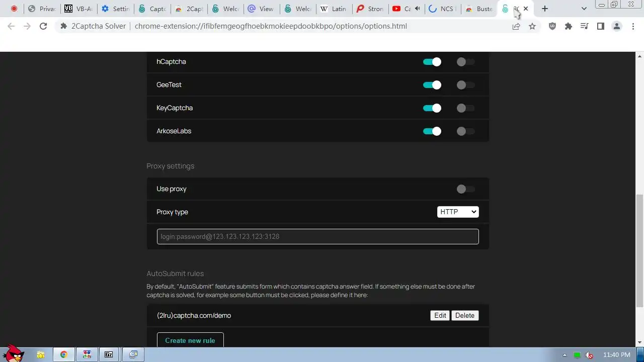644x362 pixels.
Task: Delete the (2|ru)captcha.com/demo rule
Action: (465, 315)
